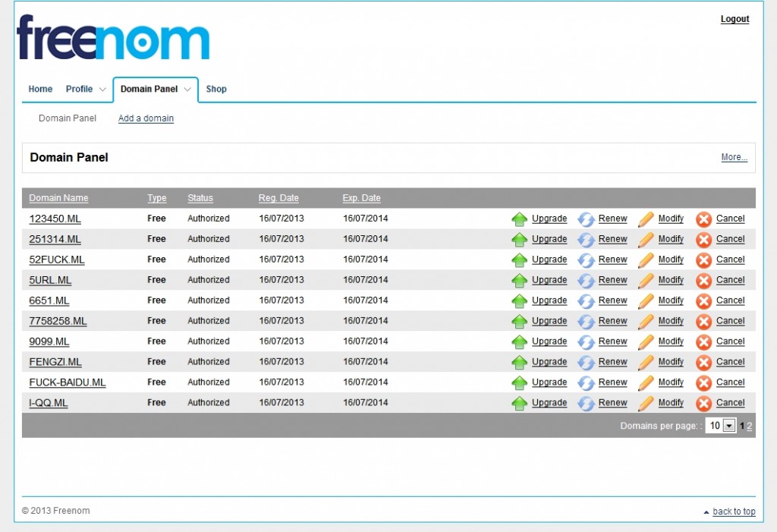The image size is (777, 532).
Task: Open the 6651.ML domain link
Action: 49,301
